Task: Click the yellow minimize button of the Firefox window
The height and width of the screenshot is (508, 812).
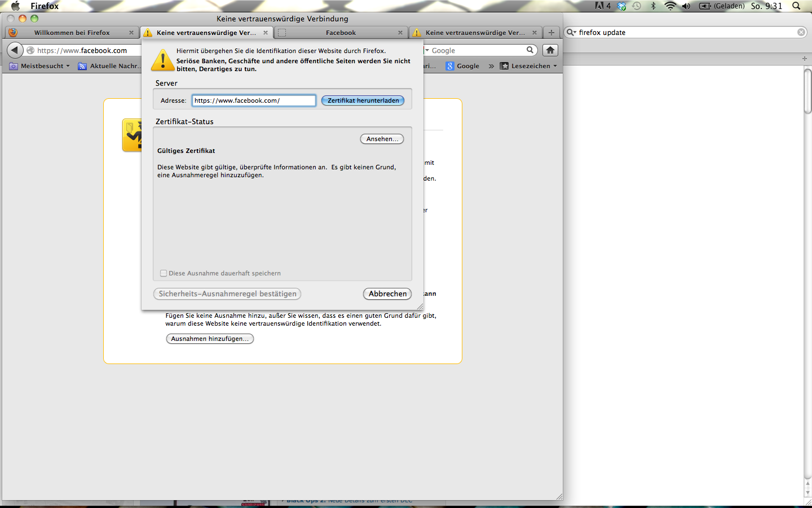Action: (23, 19)
